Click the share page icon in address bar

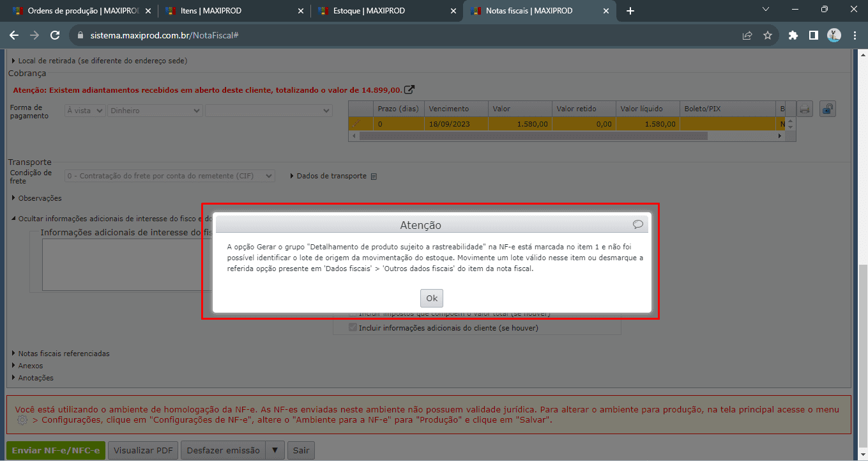(747, 36)
